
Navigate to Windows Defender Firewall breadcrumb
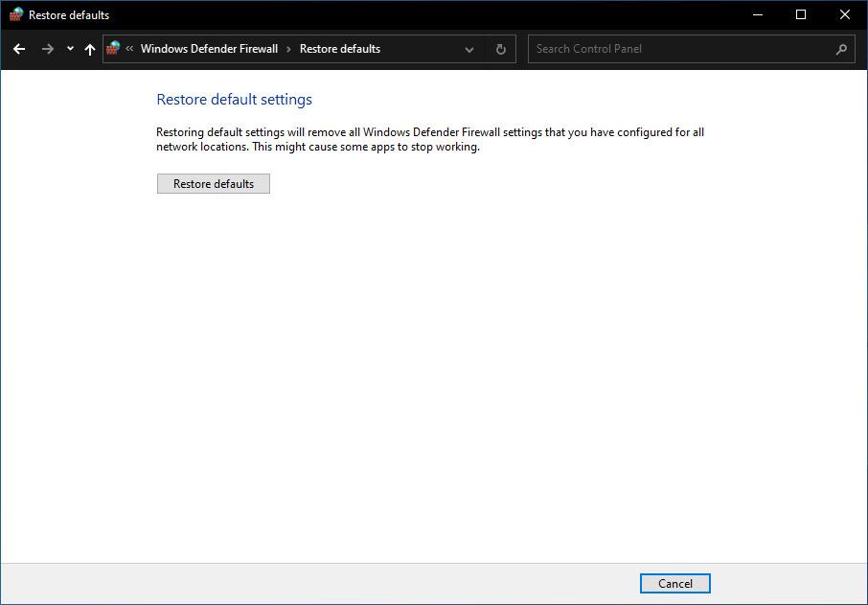(209, 49)
